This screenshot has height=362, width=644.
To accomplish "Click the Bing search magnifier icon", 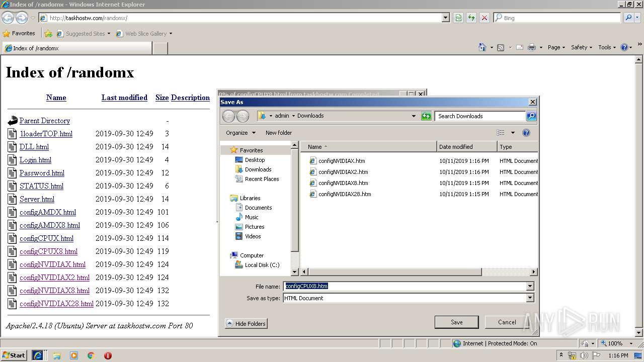I will pos(628,18).
